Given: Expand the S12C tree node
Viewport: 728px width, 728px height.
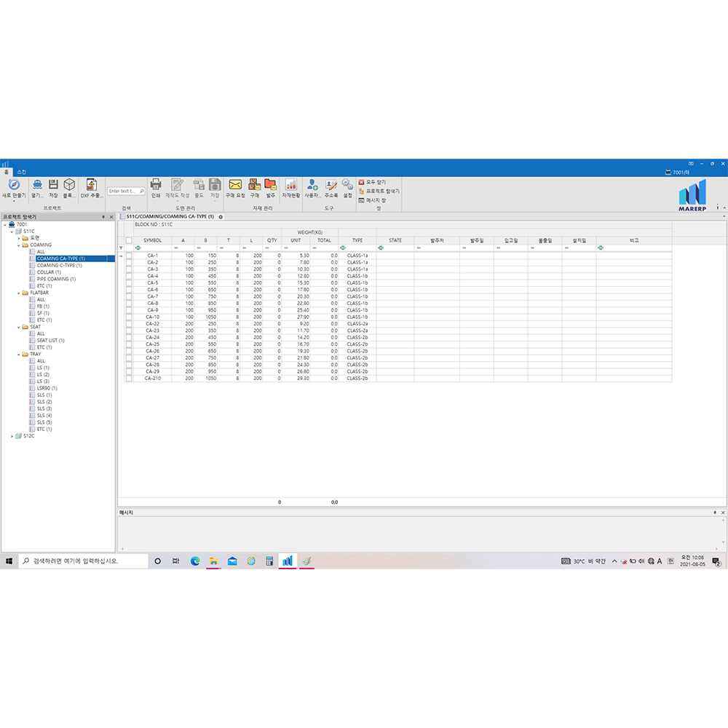Looking at the screenshot, I should click(12, 436).
